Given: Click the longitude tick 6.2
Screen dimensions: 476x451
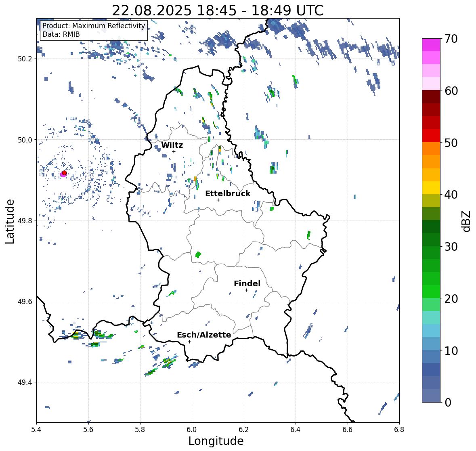Looking at the screenshot, I should 244,430.
